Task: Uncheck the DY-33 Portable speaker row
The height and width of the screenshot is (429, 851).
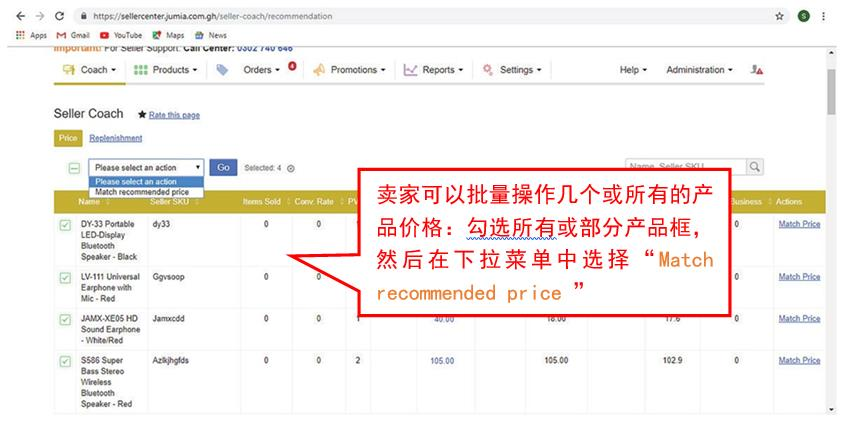Action: click(x=65, y=225)
